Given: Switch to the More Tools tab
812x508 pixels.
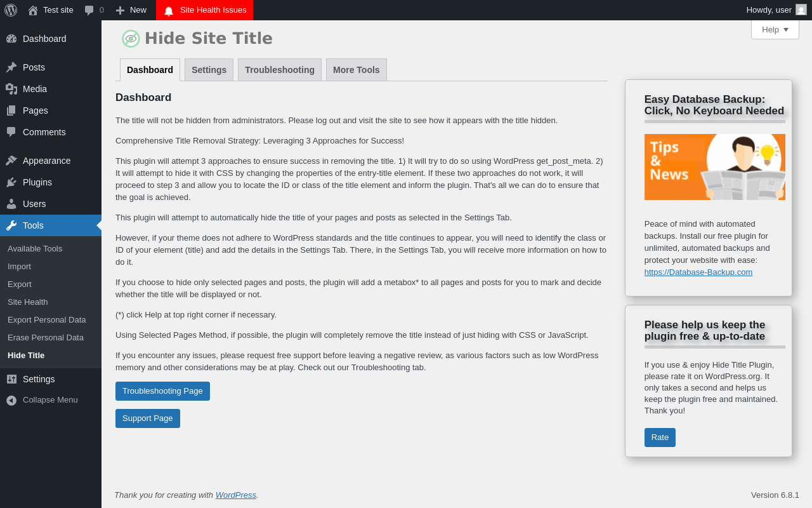Looking at the screenshot, I should tap(357, 70).
